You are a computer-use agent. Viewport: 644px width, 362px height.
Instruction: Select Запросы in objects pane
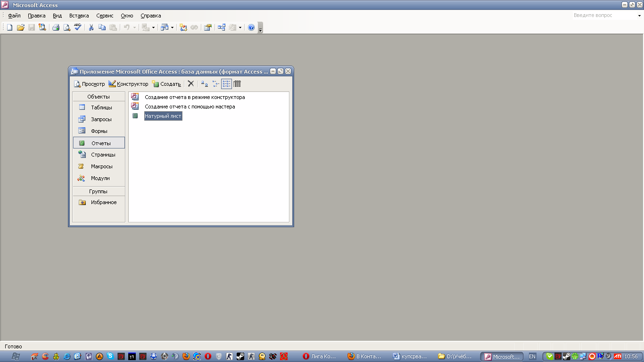[99, 119]
